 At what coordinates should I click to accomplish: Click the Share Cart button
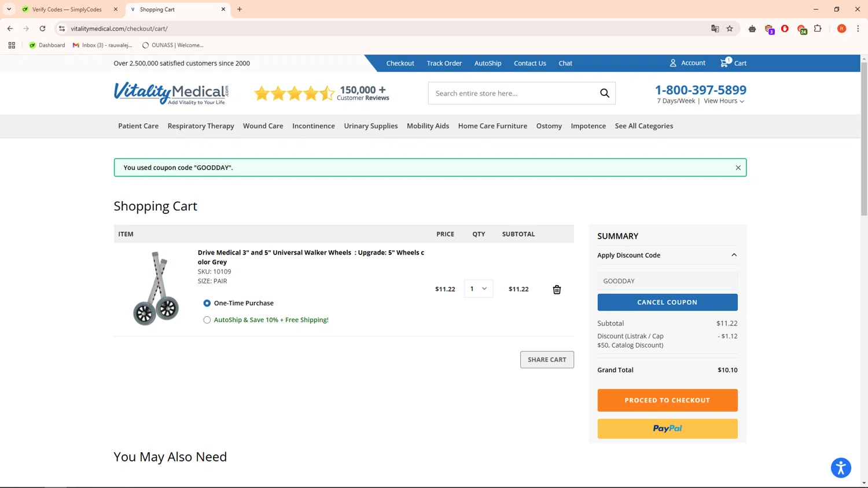[x=547, y=360]
